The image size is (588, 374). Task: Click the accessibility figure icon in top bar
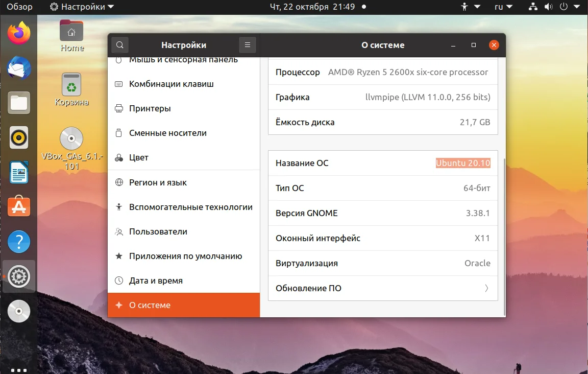pos(464,7)
